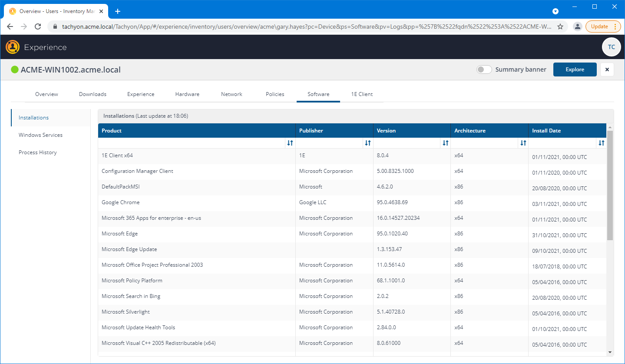Switch to the Policies tab
Screen dimensions: 625x364
[x=275, y=94]
